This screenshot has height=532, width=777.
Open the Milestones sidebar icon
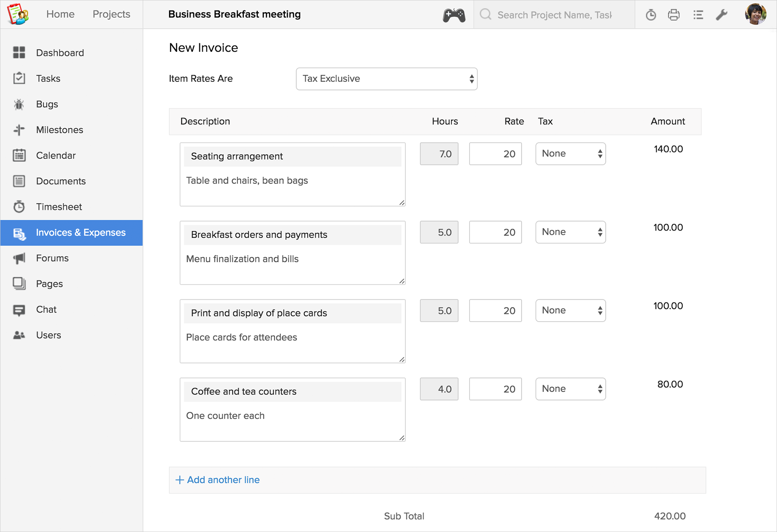pos(19,130)
